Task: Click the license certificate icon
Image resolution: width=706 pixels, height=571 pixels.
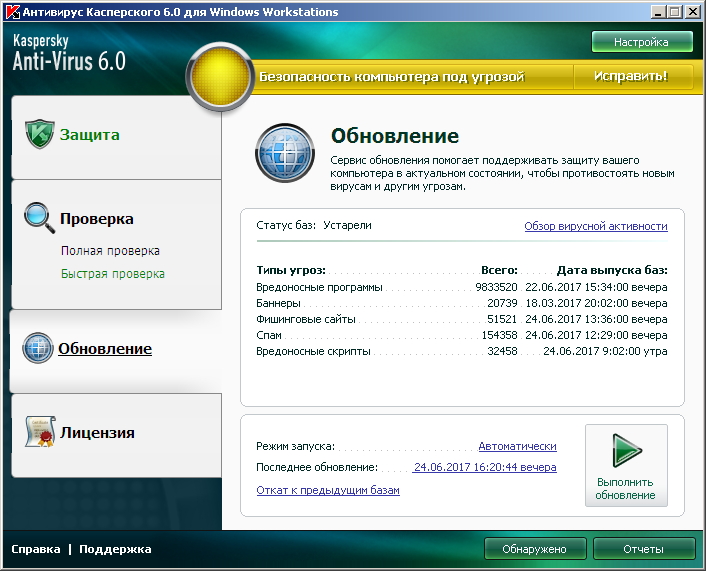Action: click(39, 432)
